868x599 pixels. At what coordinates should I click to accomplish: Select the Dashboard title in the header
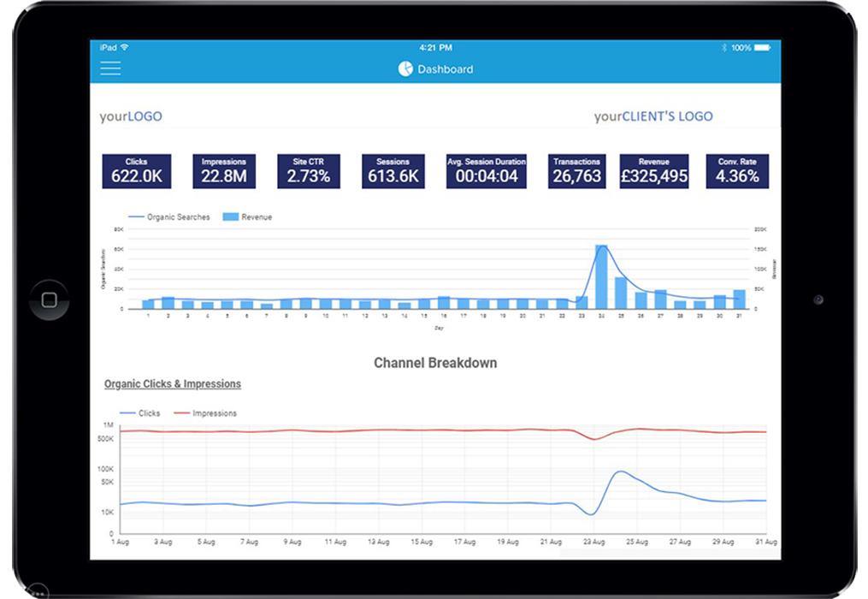445,69
